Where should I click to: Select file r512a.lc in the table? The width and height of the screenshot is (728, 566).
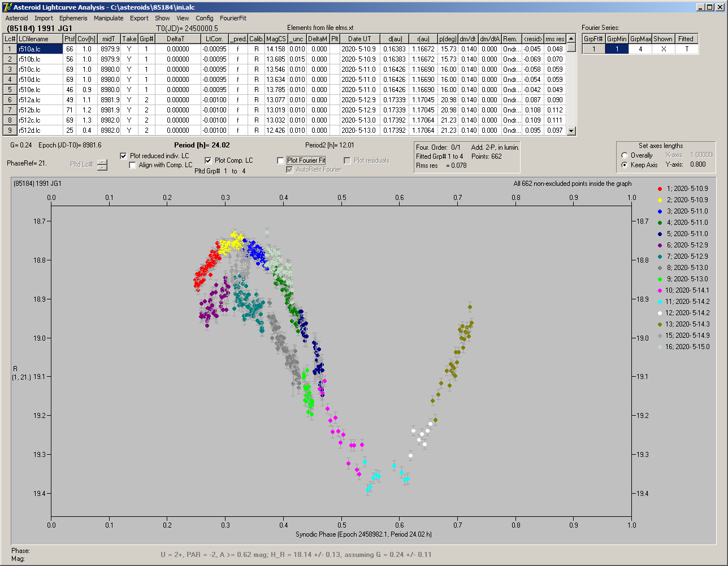point(40,100)
